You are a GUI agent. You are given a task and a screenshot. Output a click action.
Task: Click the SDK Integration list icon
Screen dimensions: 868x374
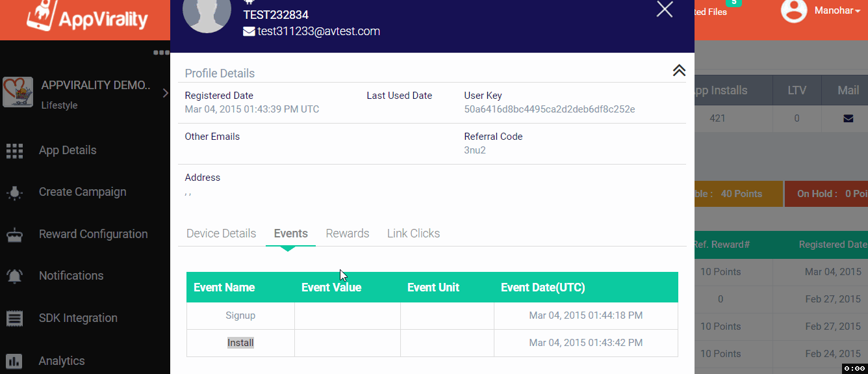(14, 319)
